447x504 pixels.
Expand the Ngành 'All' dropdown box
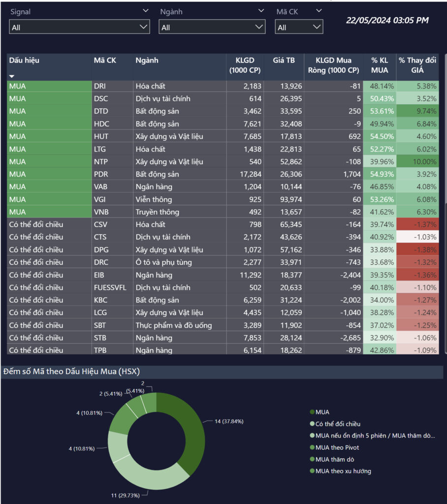point(212,27)
